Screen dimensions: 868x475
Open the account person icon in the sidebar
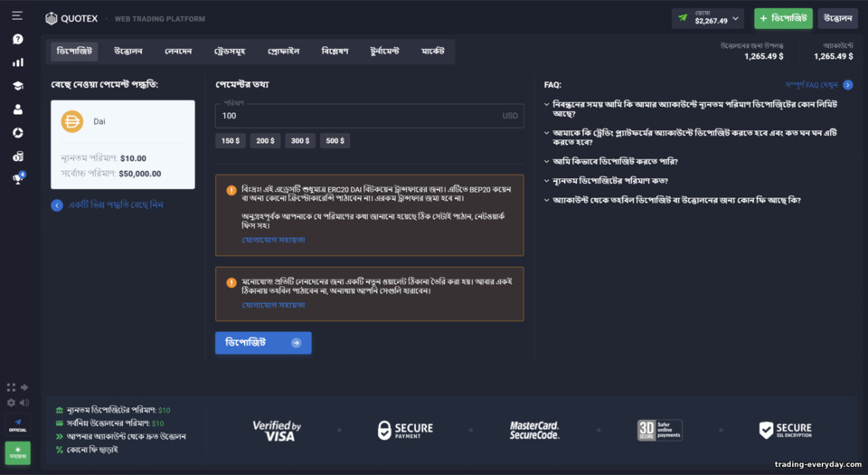click(18, 109)
